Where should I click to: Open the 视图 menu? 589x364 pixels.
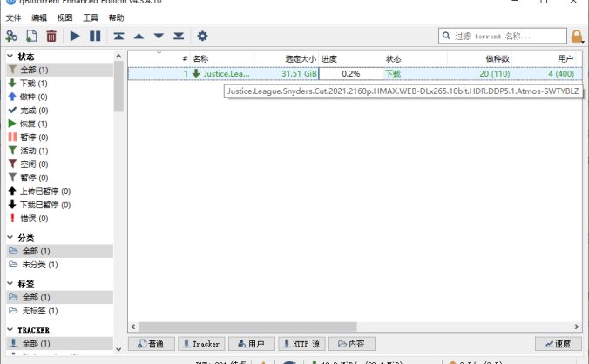(x=64, y=17)
